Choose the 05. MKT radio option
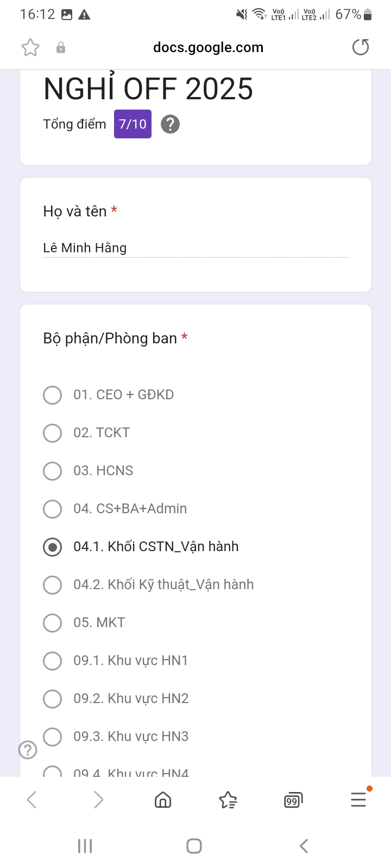 53,623
